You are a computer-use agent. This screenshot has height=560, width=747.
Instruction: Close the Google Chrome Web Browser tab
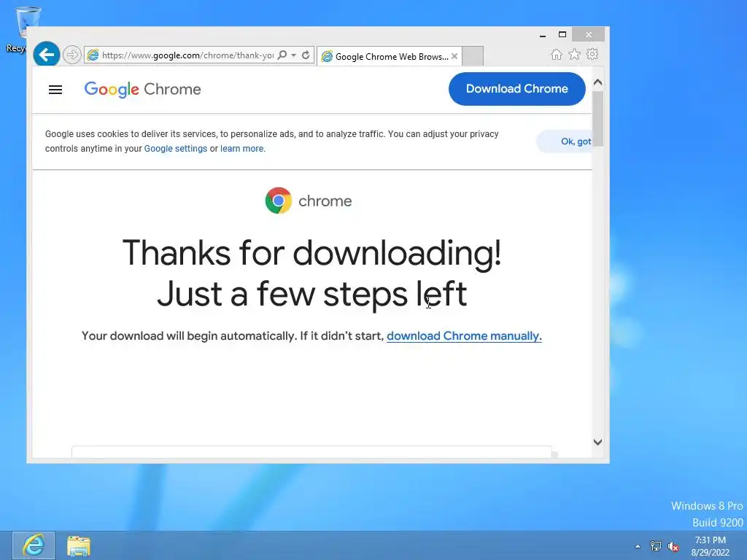pyautogui.click(x=454, y=56)
